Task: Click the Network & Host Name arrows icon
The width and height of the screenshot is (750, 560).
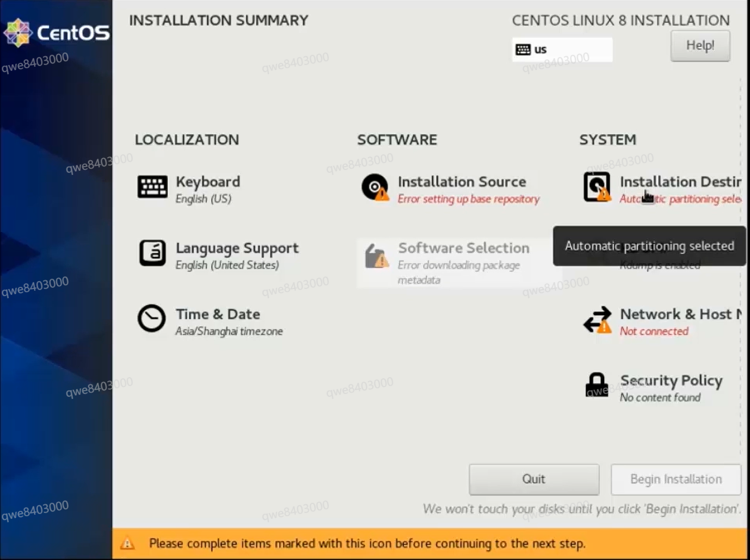Action: [x=597, y=320]
